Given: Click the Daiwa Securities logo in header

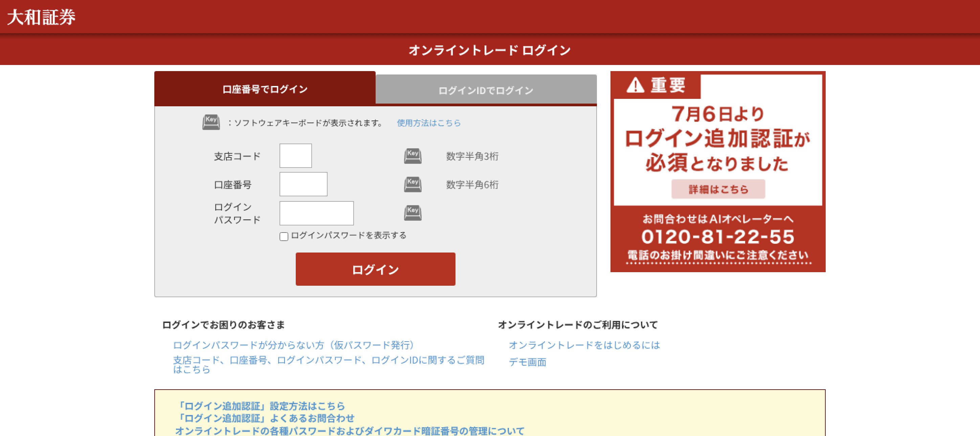Looking at the screenshot, I should tap(41, 17).
